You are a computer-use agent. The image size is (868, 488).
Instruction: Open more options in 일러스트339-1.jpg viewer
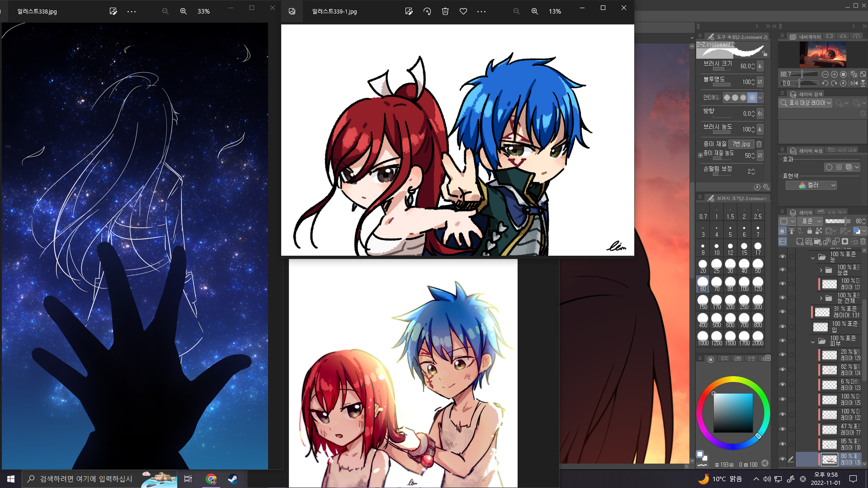[481, 11]
